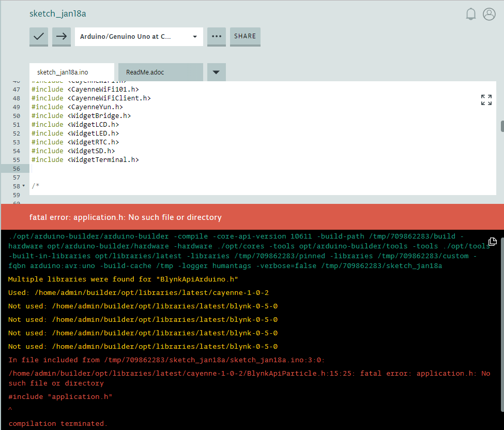Open the account profile menu

click(x=489, y=14)
